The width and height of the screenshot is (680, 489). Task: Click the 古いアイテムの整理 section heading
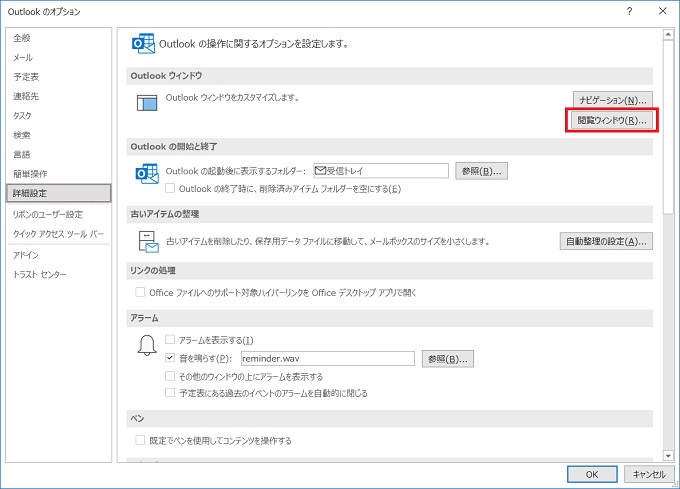(164, 214)
